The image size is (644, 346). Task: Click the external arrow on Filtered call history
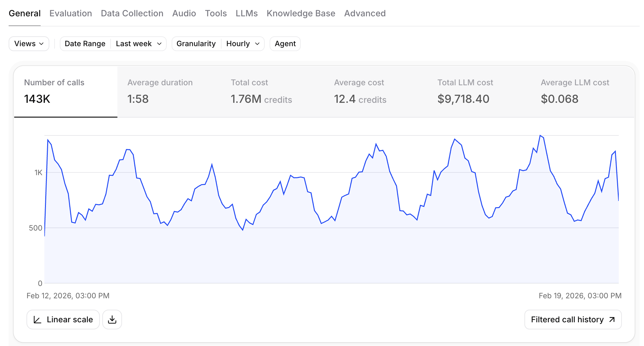click(x=612, y=319)
